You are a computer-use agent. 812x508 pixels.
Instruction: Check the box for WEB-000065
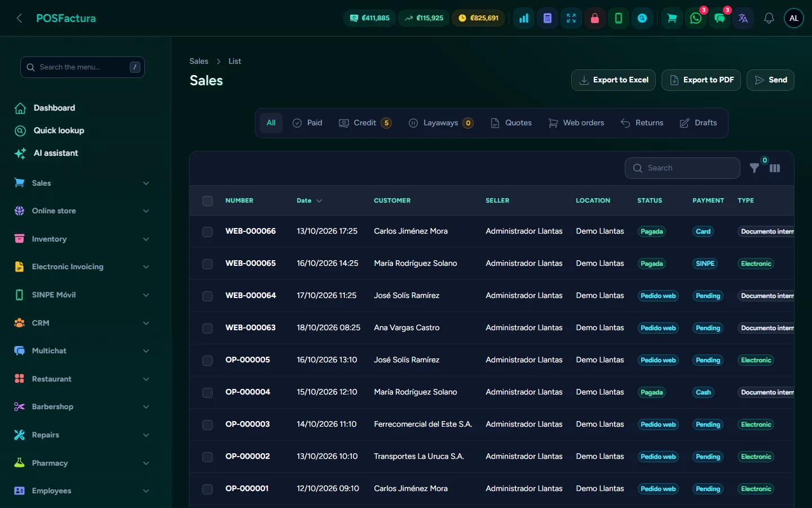click(208, 264)
